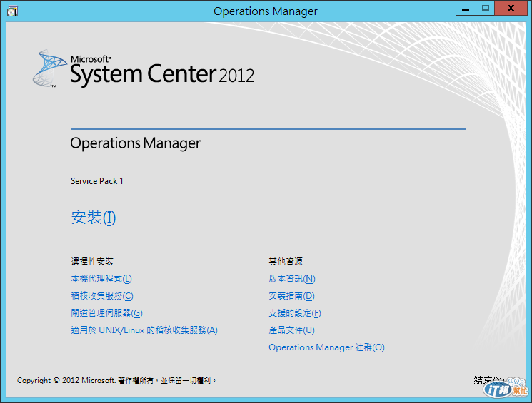Choose 適用於 UNIX/Linux 的稽核收集服務(A)

pos(144,330)
